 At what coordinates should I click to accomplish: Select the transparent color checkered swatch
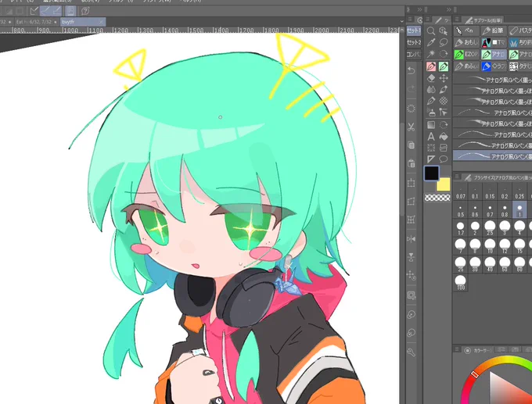point(437,198)
